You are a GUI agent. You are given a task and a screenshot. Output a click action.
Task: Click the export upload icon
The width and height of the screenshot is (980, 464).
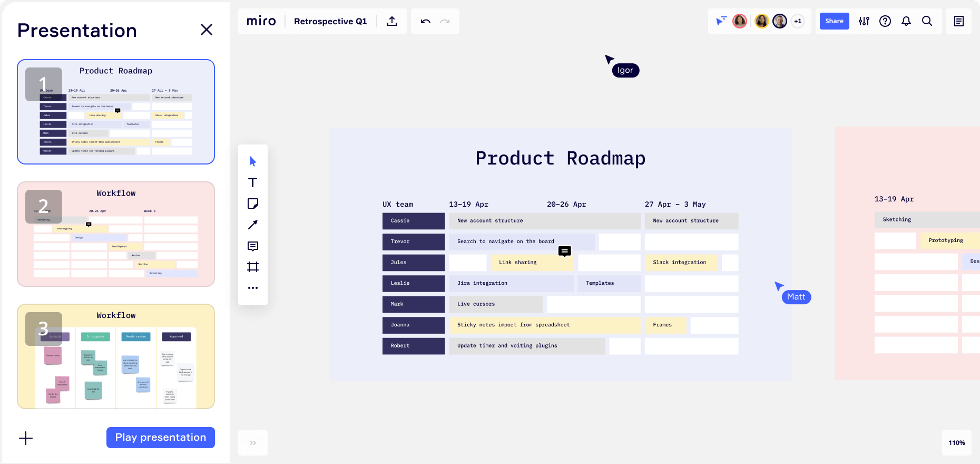(392, 21)
